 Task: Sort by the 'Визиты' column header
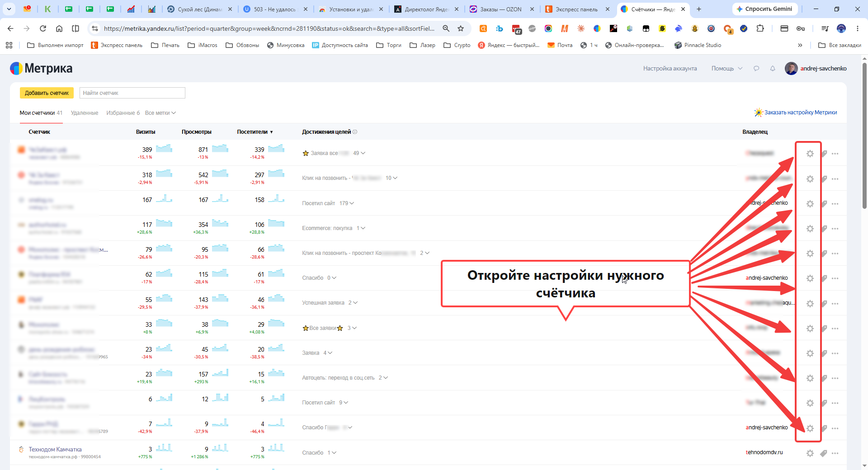[x=146, y=132]
